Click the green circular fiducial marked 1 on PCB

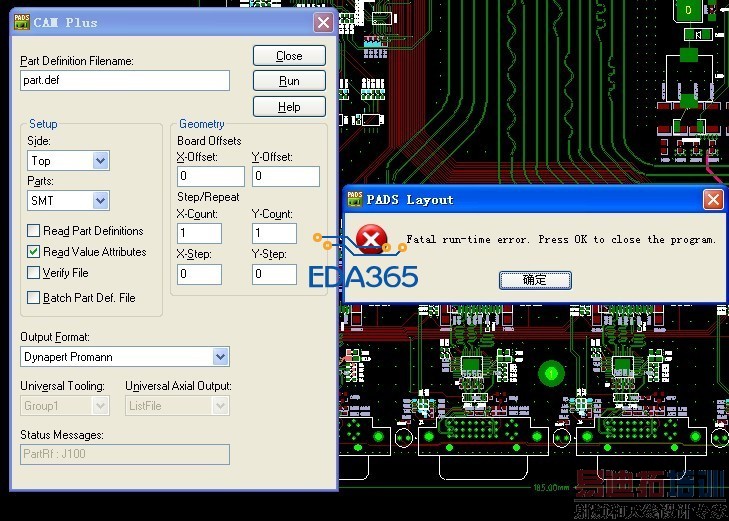pos(551,373)
